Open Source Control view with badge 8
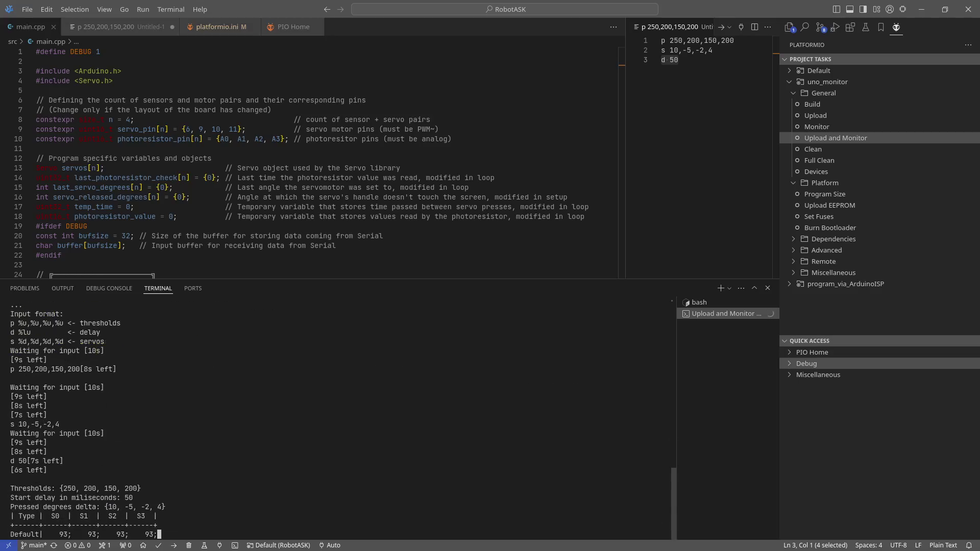The height and width of the screenshot is (551, 980). (x=820, y=27)
